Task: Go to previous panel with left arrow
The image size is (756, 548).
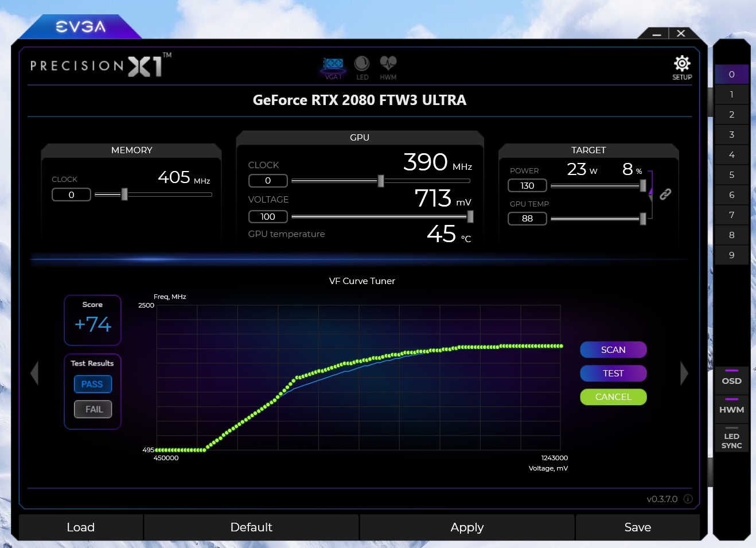Action: 34,374
